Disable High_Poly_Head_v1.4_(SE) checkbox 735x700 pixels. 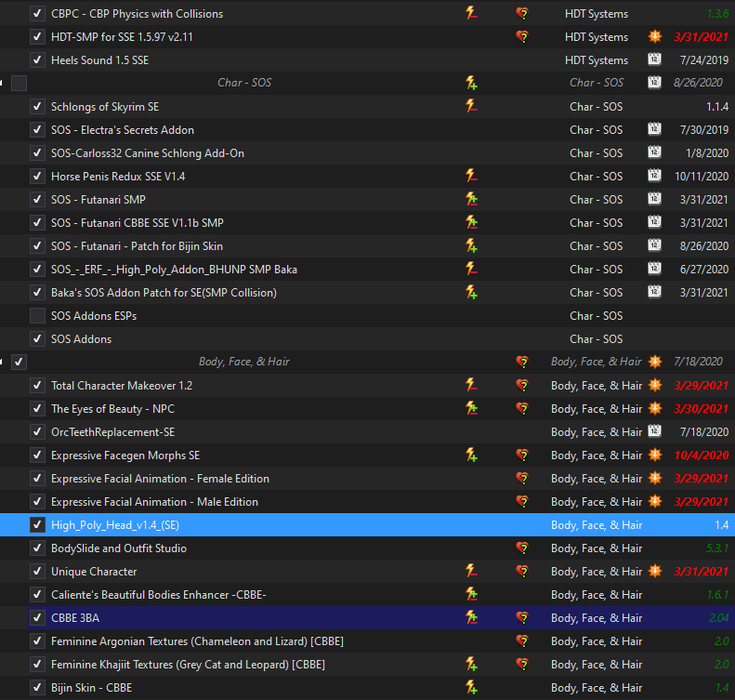point(37,524)
